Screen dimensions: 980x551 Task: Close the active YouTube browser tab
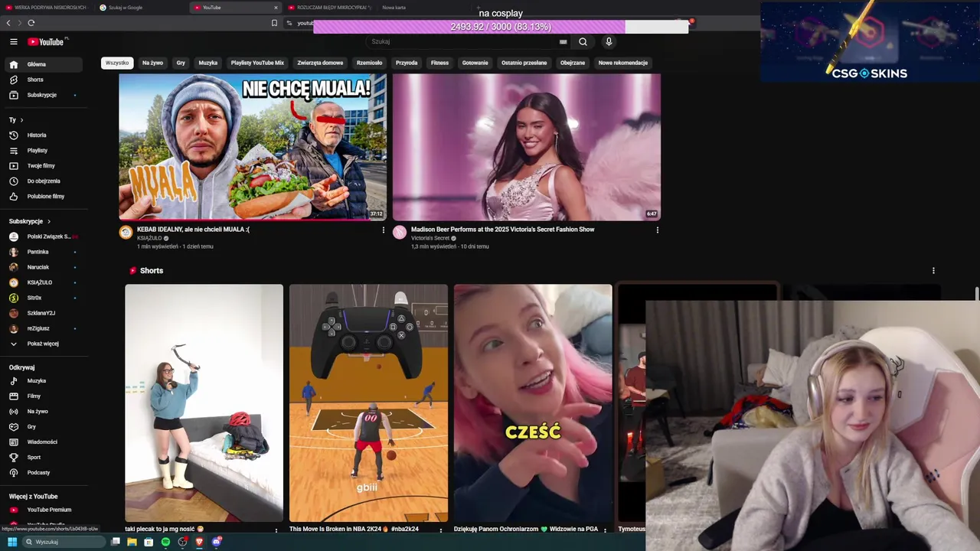(x=276, y=8)
